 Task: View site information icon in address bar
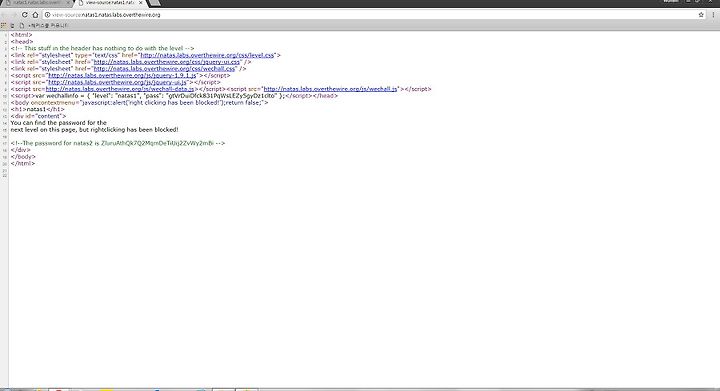pyautogui.click(x=47, y=15)
